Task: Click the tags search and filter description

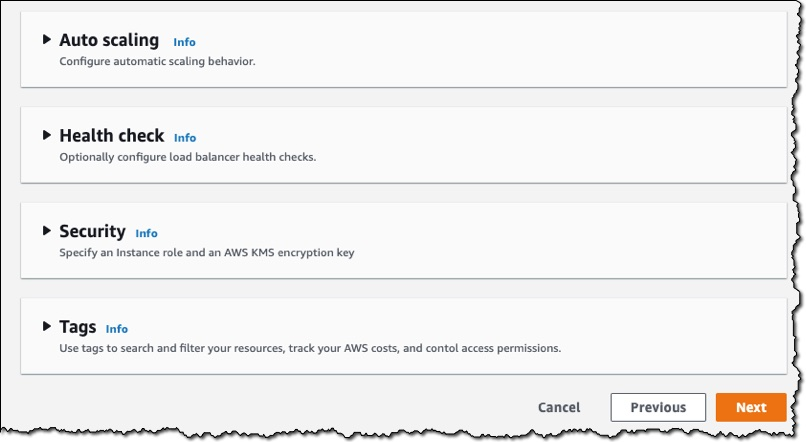Action: point(309,349)
